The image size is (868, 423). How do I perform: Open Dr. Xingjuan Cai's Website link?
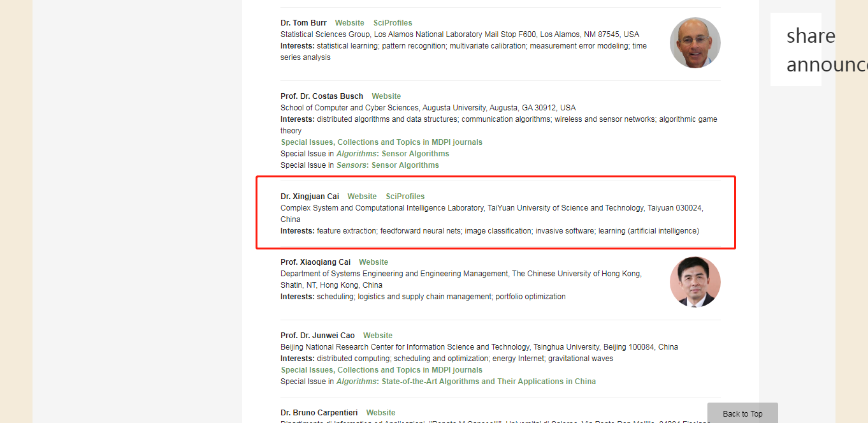(362, 197)
